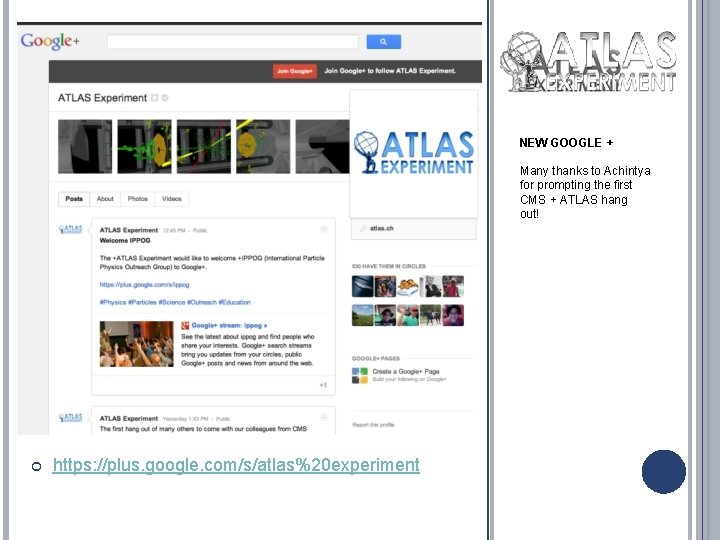
Task: Focus the Google+ search input field
Action: (x=232, y=42)
